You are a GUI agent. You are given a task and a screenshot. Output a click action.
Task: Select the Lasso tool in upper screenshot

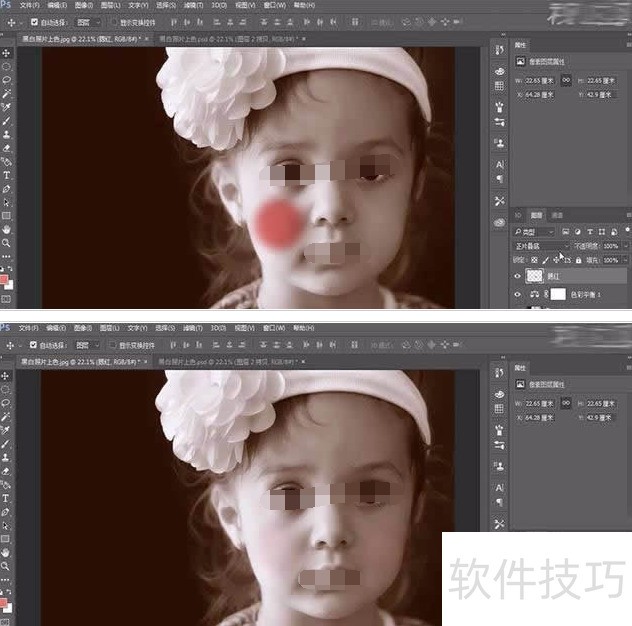(6, 80)
